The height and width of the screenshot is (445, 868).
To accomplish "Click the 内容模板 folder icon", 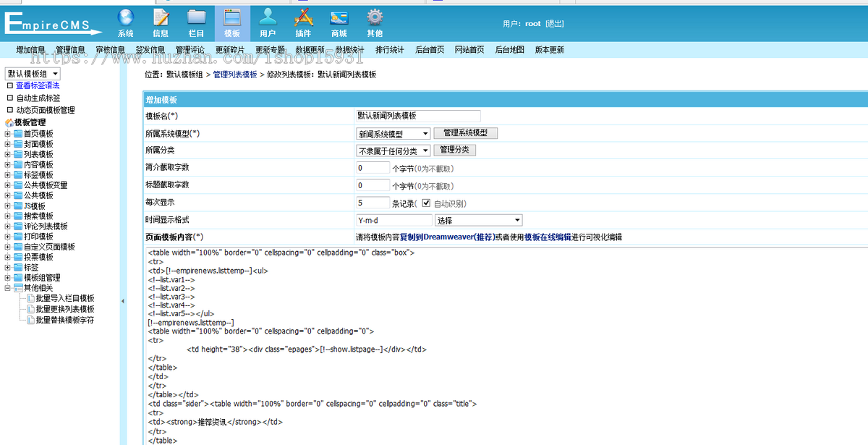I will (18, 164).
